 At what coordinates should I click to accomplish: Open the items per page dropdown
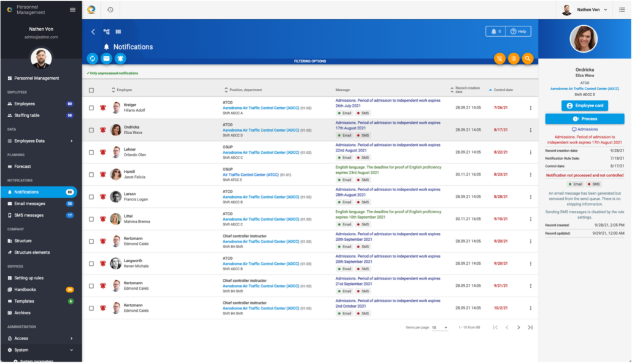[439, 327]
